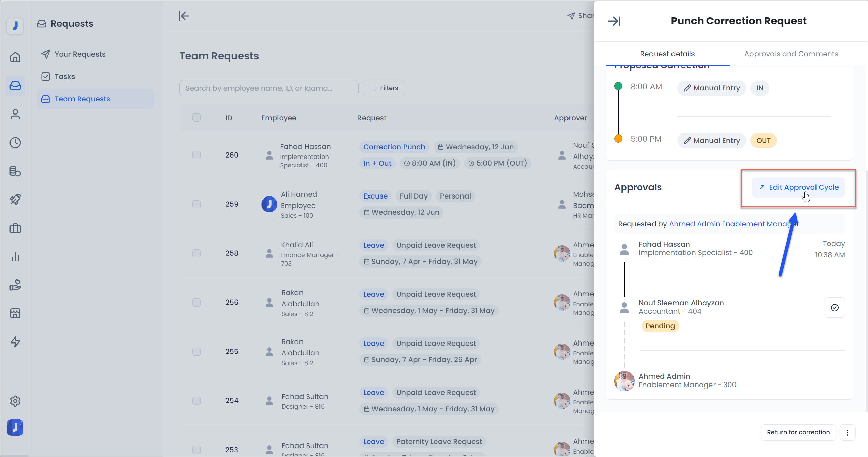Click the bar chart reports icon
868x457 pixels.
tap(15, 256)
